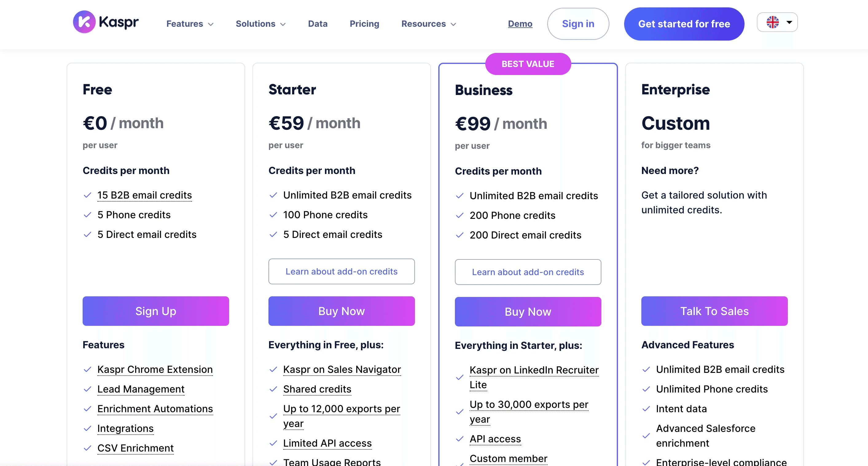Click checkmark next to Intent data
This screenshot has height=466, width=868.
coord(646,409)
